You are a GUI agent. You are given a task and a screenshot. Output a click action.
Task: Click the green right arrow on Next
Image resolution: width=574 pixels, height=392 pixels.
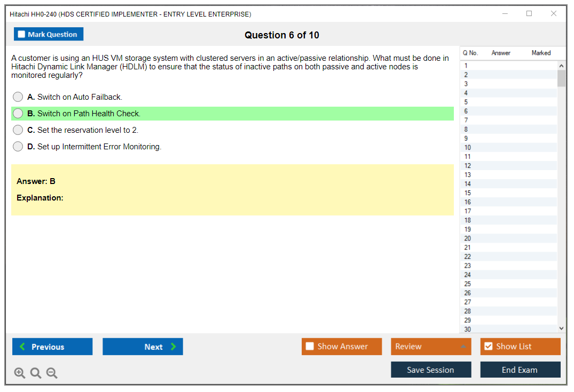[x=174, y=347]
